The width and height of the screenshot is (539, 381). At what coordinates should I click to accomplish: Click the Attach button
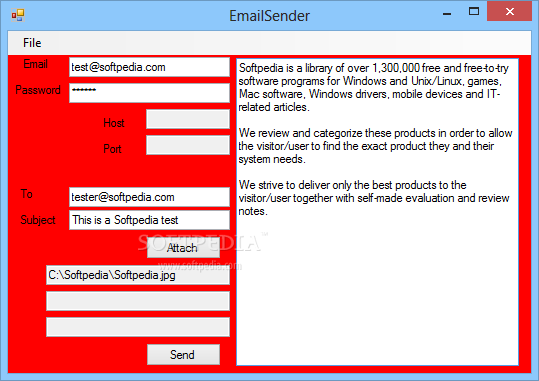pyautogui.click(x=183, y=248)
